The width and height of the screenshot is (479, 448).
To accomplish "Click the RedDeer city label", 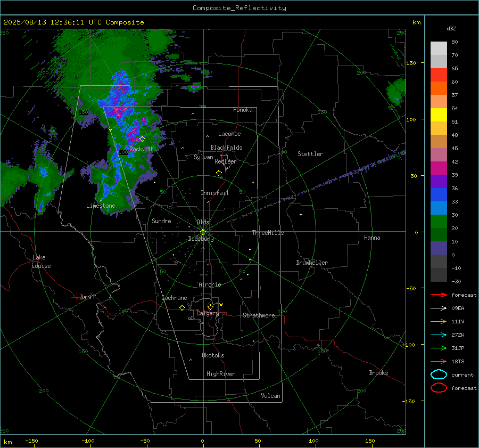I will [x=226, y=161].
